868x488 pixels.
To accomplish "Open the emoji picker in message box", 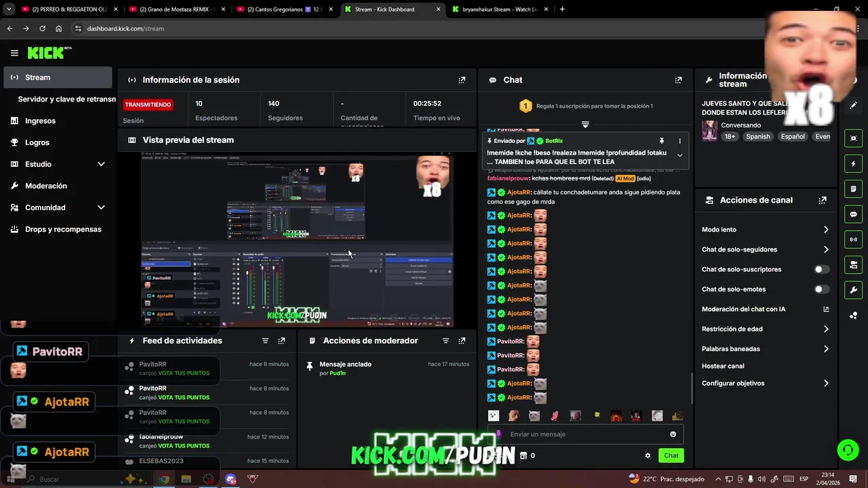I will pos(673,434).
